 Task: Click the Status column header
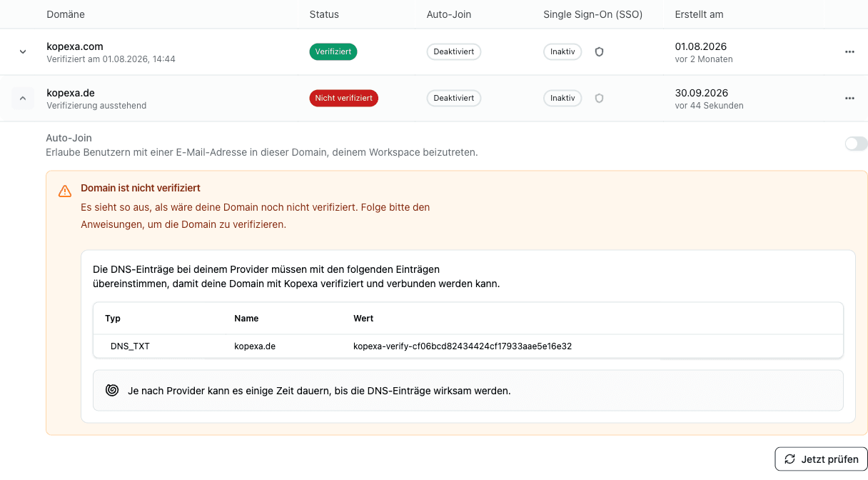[x=324, y=14]
